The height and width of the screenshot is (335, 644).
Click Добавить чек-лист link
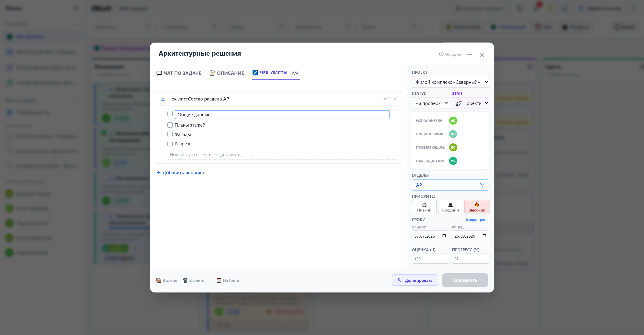[x=180, y=172]
